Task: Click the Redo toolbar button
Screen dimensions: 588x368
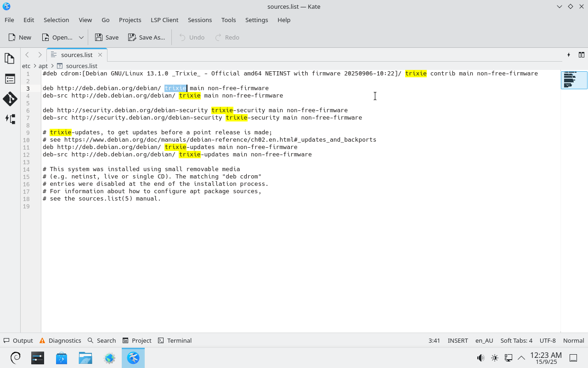Action: pos(227,37)
